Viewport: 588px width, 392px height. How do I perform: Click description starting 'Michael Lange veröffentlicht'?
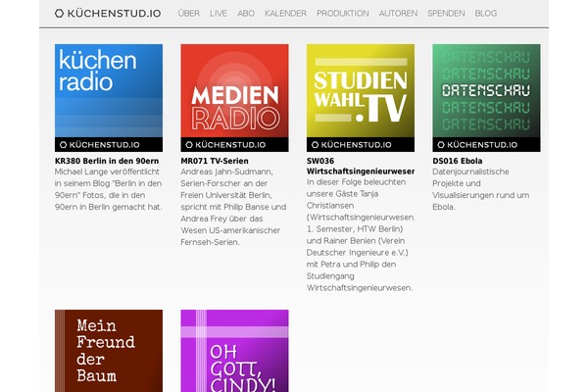[109, 189]
